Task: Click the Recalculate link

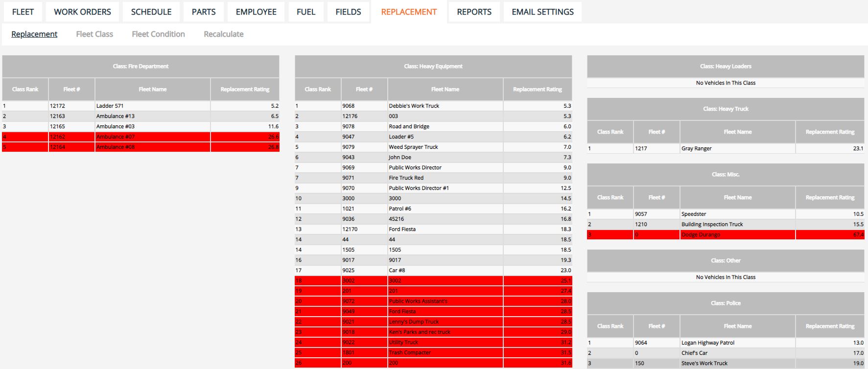Action: tap(224, 34)
